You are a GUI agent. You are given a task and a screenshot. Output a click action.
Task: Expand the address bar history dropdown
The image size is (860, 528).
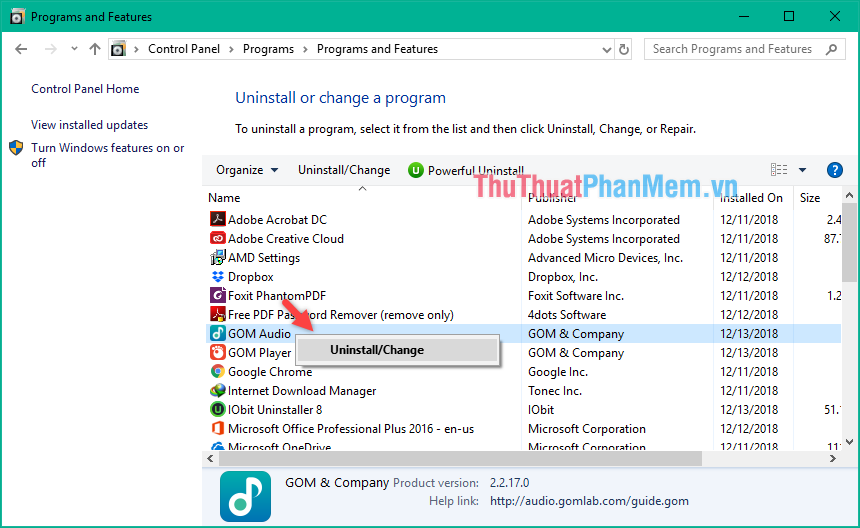607,49
